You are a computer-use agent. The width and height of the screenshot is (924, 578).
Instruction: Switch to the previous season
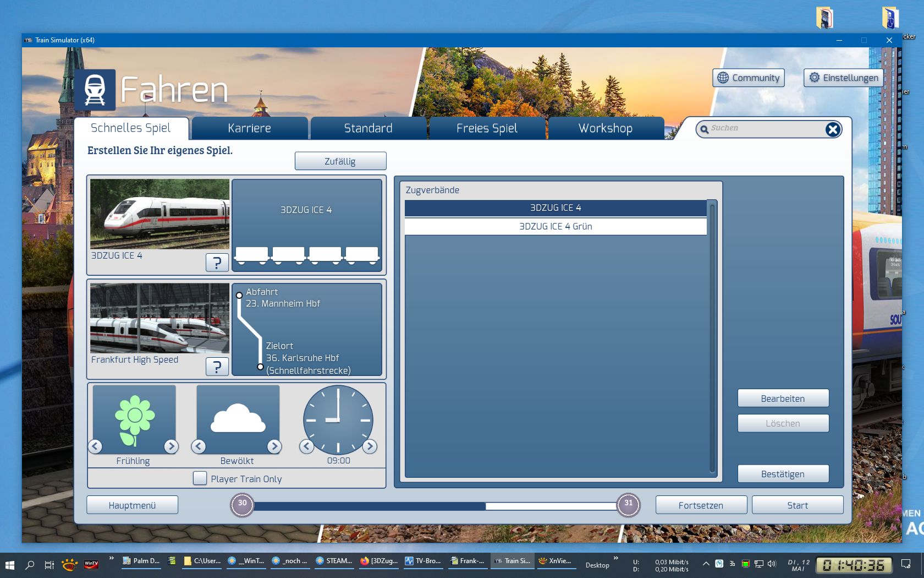point(95,446)
